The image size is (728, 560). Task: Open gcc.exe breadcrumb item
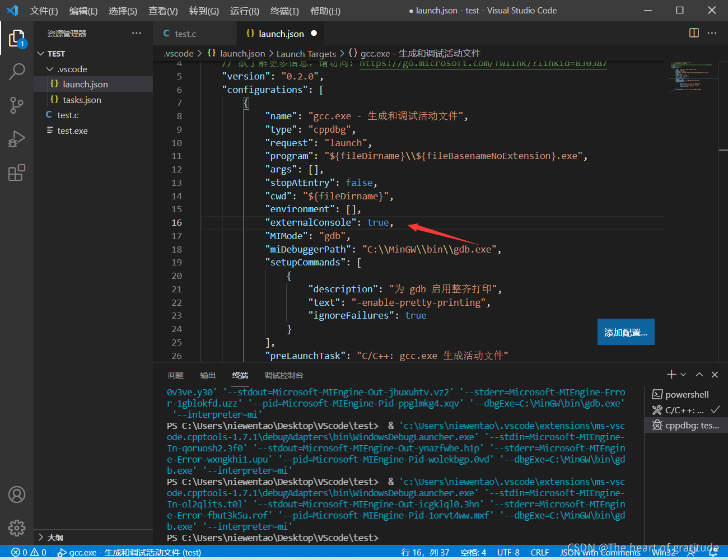[414, 53]
